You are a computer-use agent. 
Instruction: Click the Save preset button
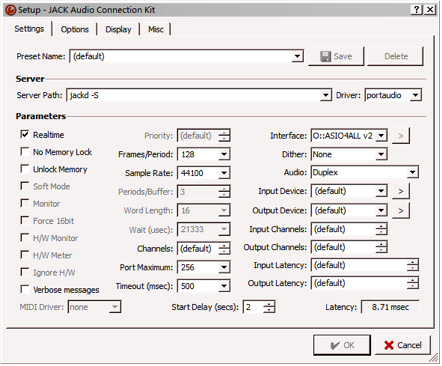point(336,56)
